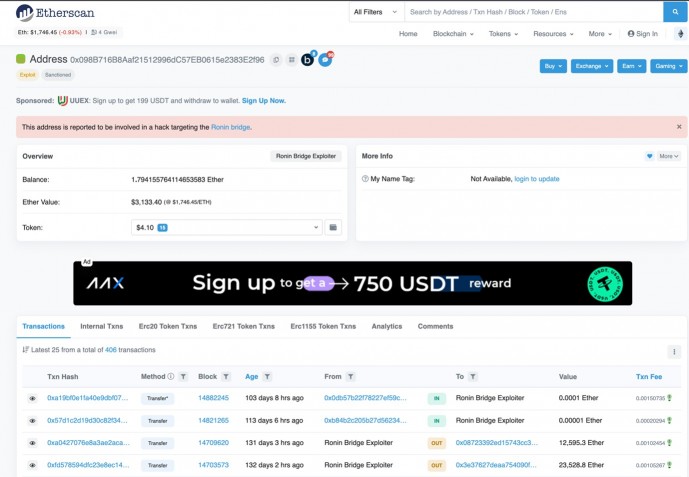The width and height of the screenshot is (689, 477).
Task: Show the address QR code icon
Action: point(291,59)
